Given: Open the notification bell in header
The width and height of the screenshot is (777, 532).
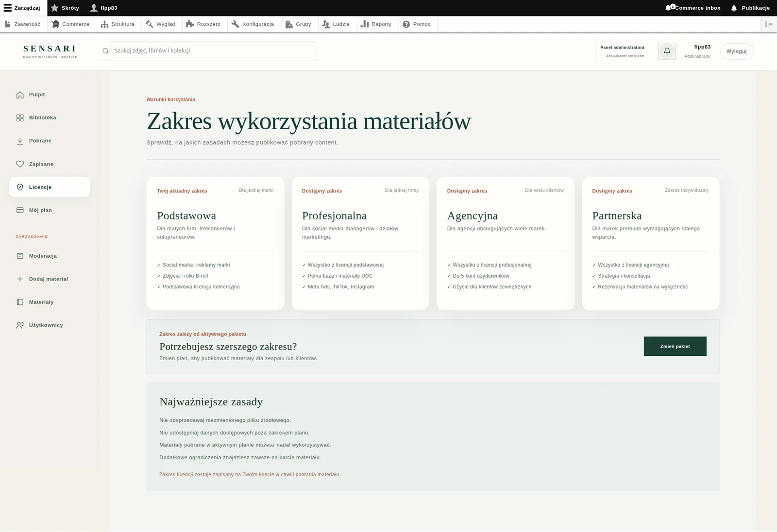Looking at the screenshot, I should tap(667, 51).
